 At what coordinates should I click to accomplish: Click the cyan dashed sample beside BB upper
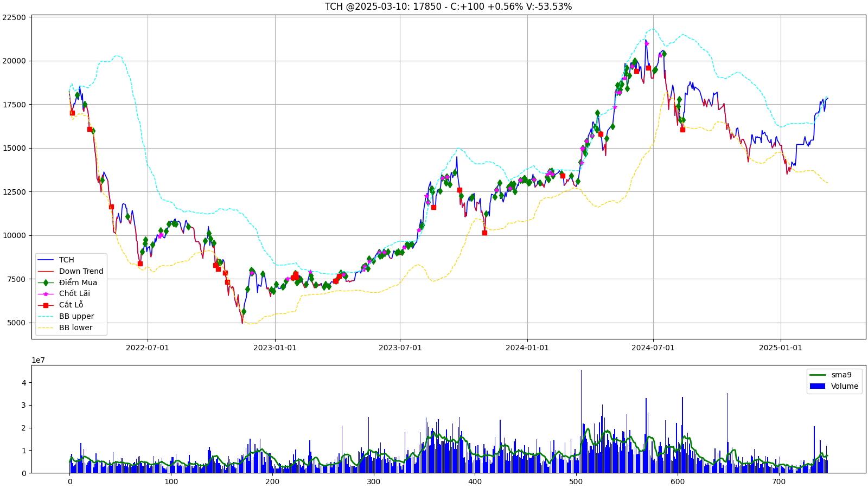46,317
